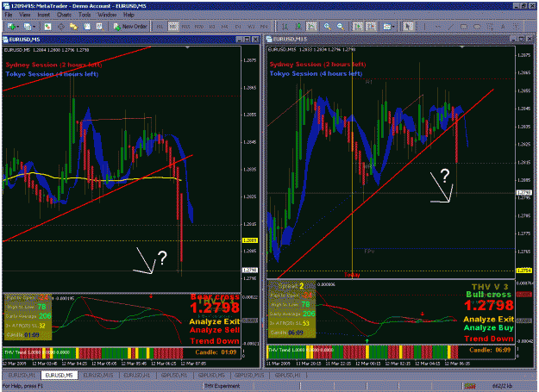Viewport: 539px width, 392px height.
Task: Open the File menu
Action: [9, 15]
